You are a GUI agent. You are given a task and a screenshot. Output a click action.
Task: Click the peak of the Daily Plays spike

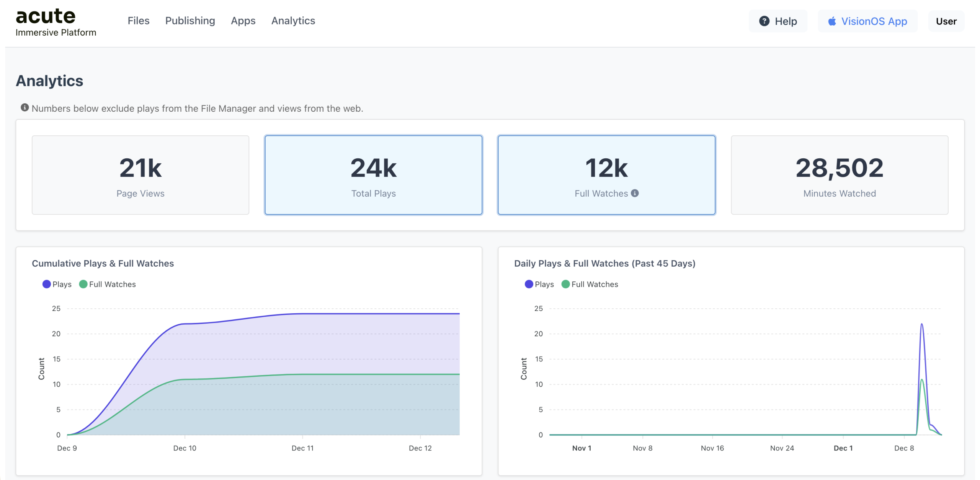pos(921,324)
